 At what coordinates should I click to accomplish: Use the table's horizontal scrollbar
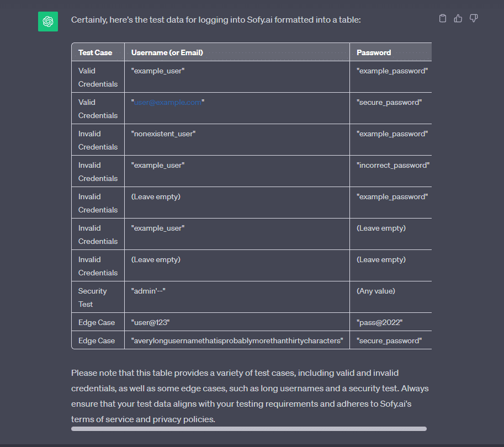(x=249, y=429)
